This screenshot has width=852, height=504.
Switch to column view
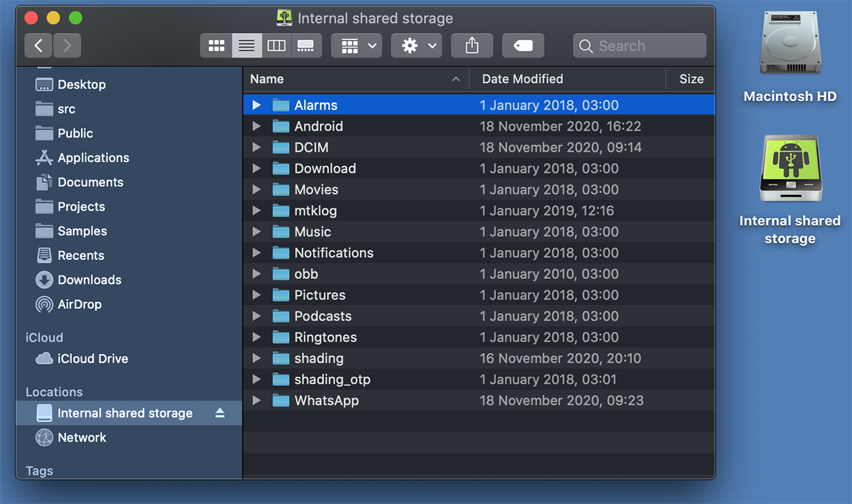276,45
